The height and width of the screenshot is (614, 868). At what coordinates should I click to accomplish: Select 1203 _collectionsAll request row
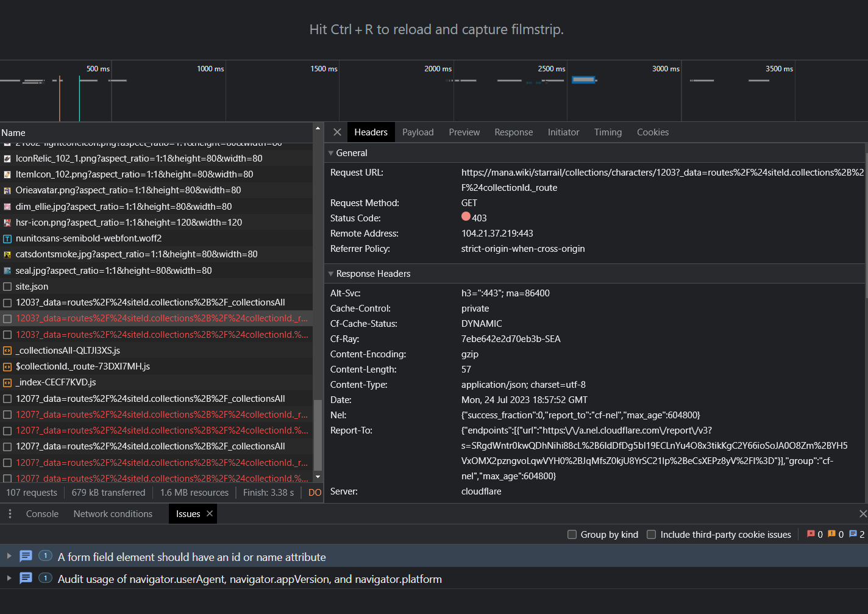(x=156, y=302)
